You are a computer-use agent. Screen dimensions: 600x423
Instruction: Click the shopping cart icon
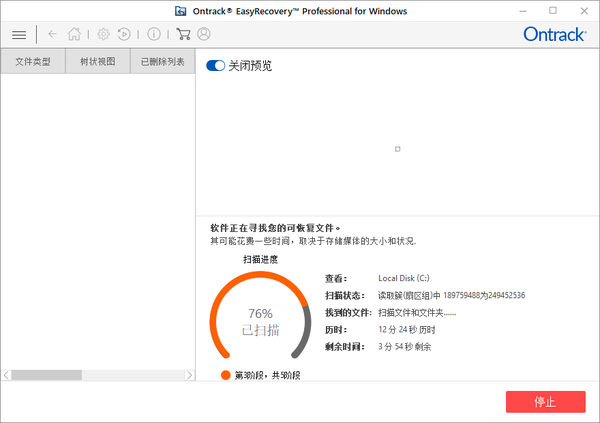(x=183, y=34)
